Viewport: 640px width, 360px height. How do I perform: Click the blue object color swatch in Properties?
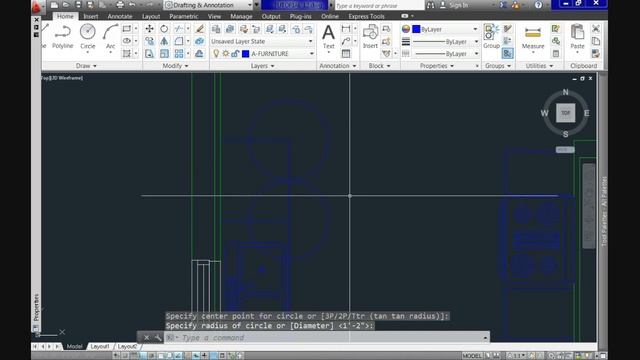tap(416, 29)
